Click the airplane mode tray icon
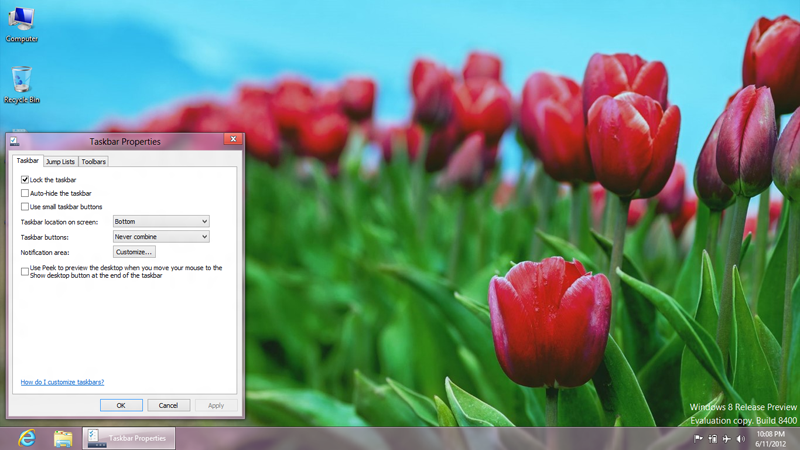 (x=727, y=439)
